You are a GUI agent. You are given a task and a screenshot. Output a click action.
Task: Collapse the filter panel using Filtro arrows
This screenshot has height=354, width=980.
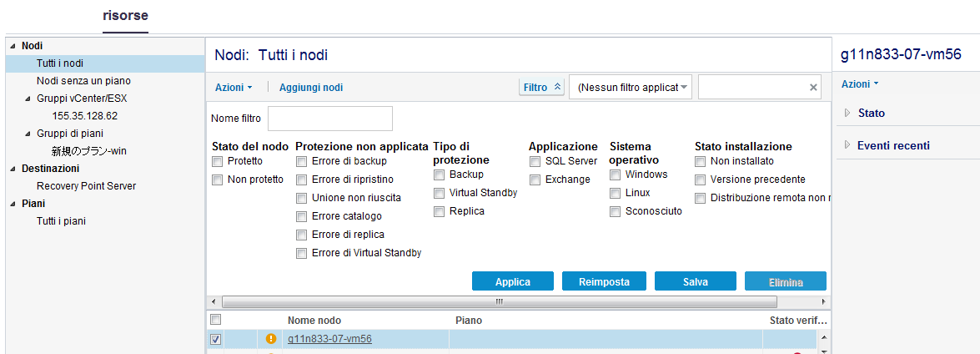[558, 87]
